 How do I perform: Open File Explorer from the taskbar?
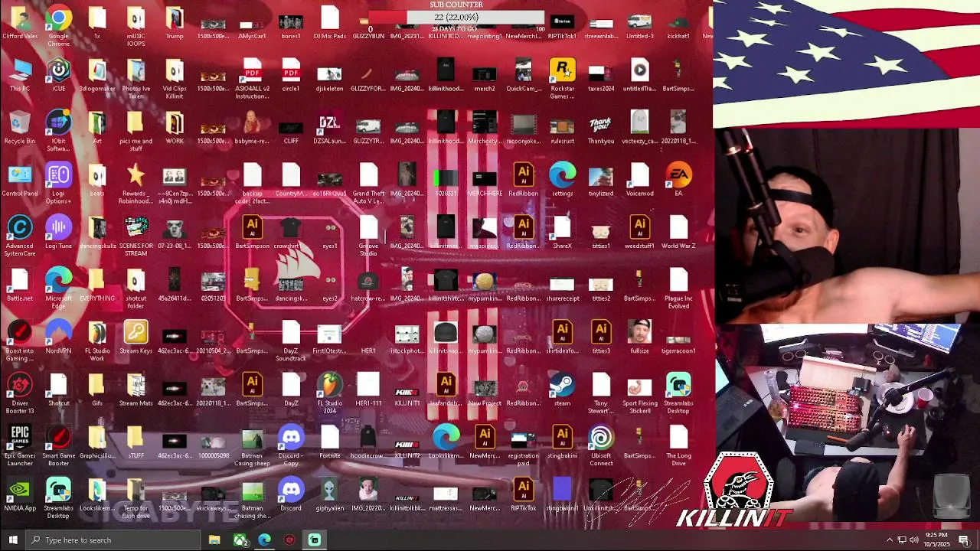click(x=214, y=540)
